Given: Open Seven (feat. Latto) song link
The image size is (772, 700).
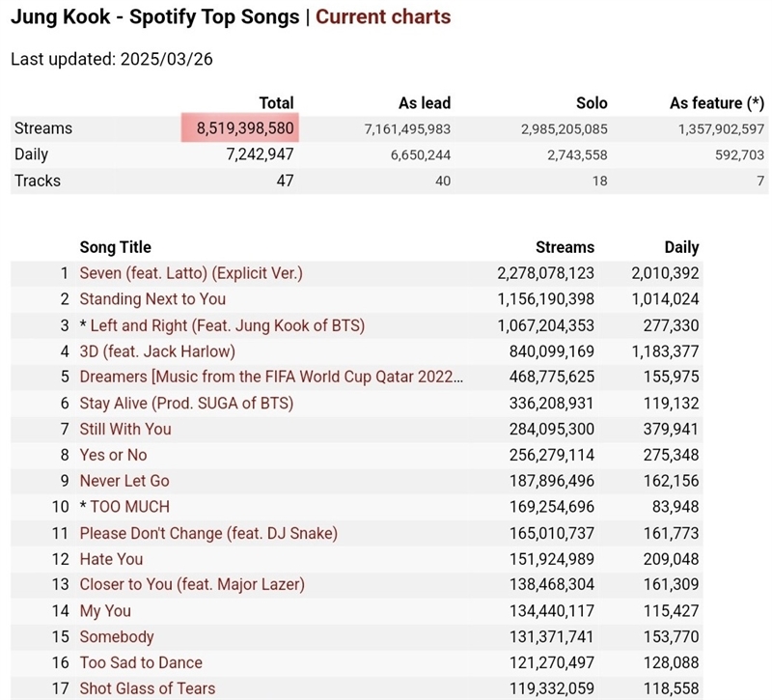Looking at the screenshot, I should click(x=191, y=273).
